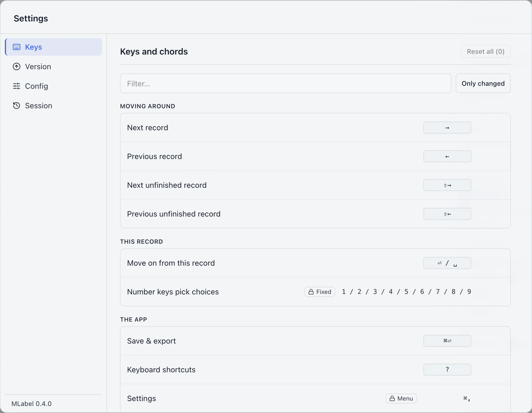Image resolution: width=532 pixels, height=413 pixels.
Task: Click the Fixed badge on number keys row
Action: pos(320,292)
